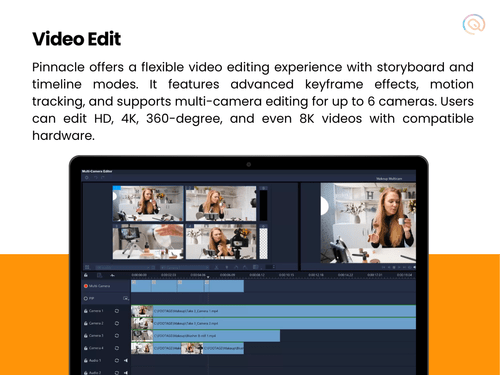Open the PIP track settings icon

point(126,298)
